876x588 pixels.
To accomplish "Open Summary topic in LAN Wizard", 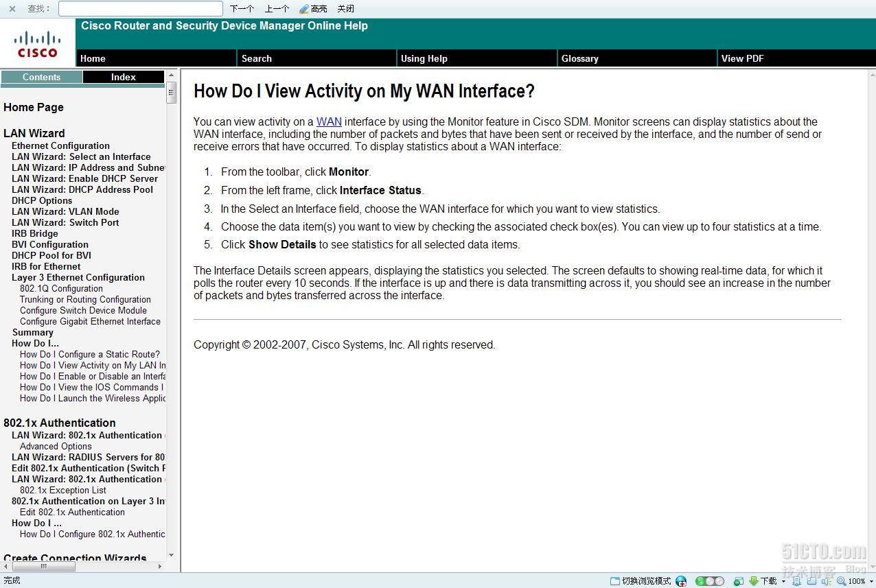I will (32, 332).
